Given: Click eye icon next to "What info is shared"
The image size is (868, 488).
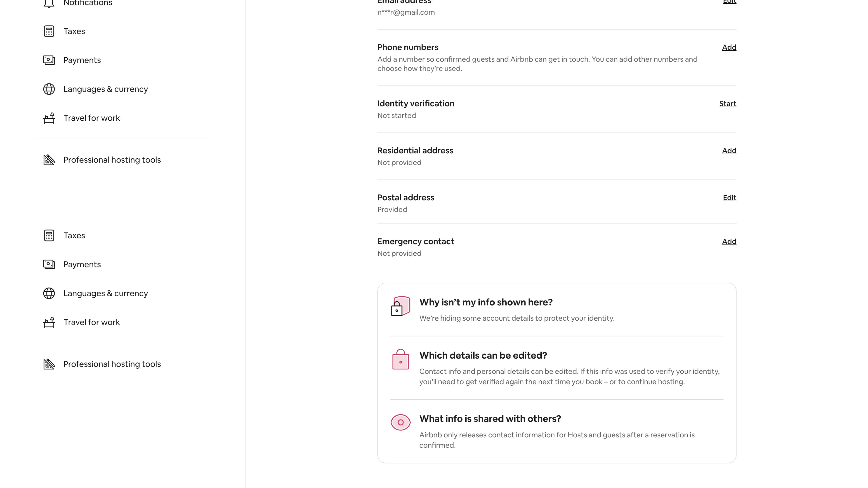Looking at the screenshot, I should (400, 422).
